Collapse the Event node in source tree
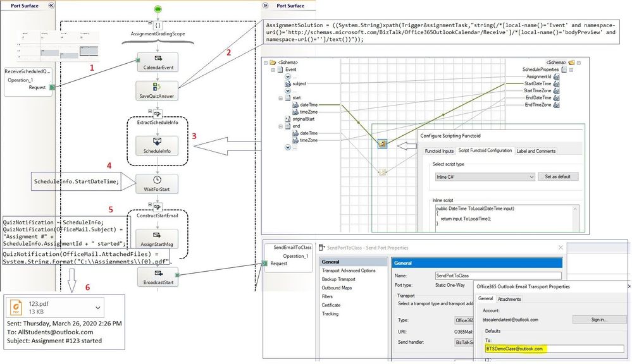 pos(273,70)
